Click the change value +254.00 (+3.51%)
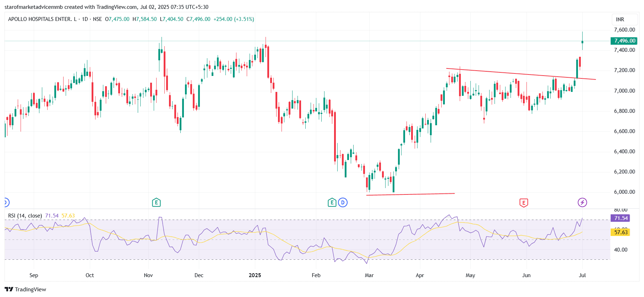This screenshot has width=644, height=297. [x=234, y=19]
